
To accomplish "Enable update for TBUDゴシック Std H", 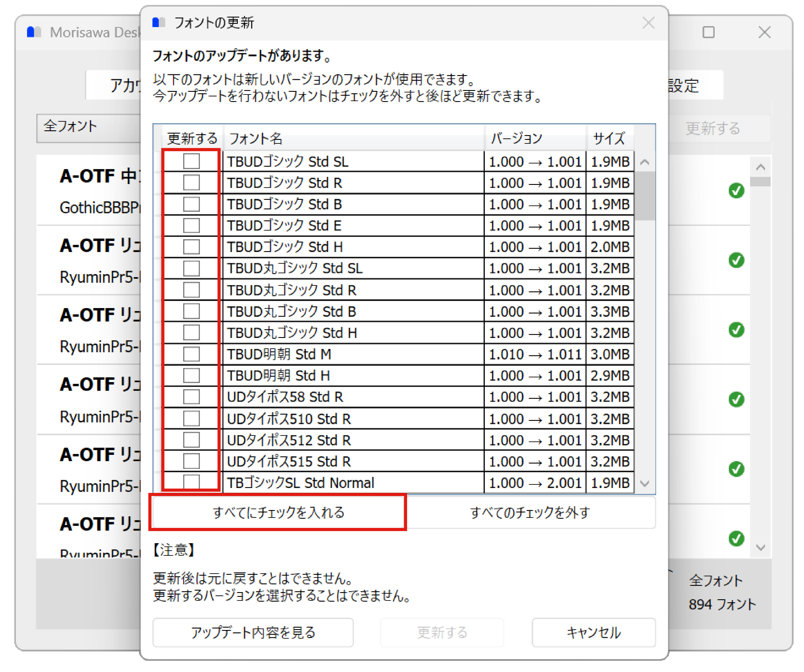I will click(x=191, y=247).
